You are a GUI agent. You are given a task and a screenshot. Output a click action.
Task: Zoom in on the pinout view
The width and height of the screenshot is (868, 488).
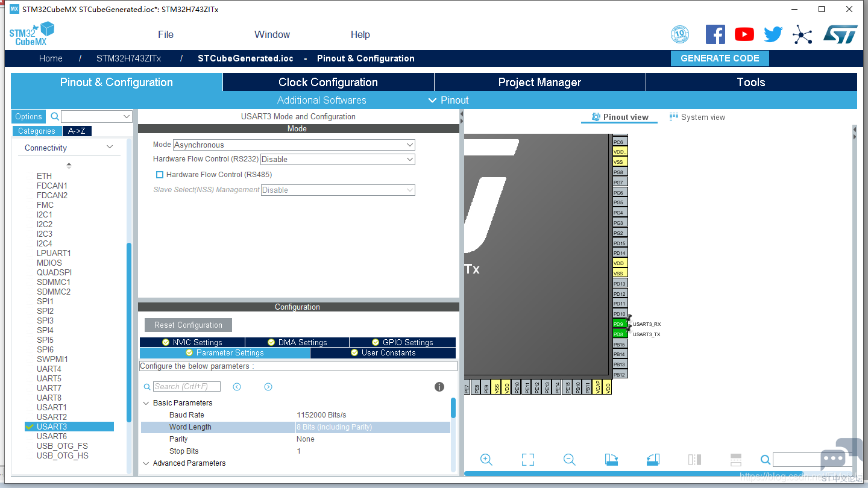pyautogui.click(x=486, y=460)
